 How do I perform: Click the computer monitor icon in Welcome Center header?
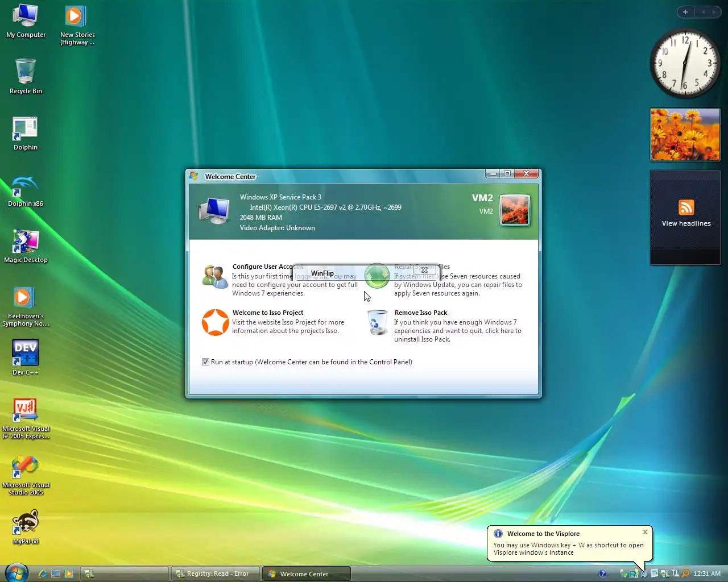coord(214,211)
